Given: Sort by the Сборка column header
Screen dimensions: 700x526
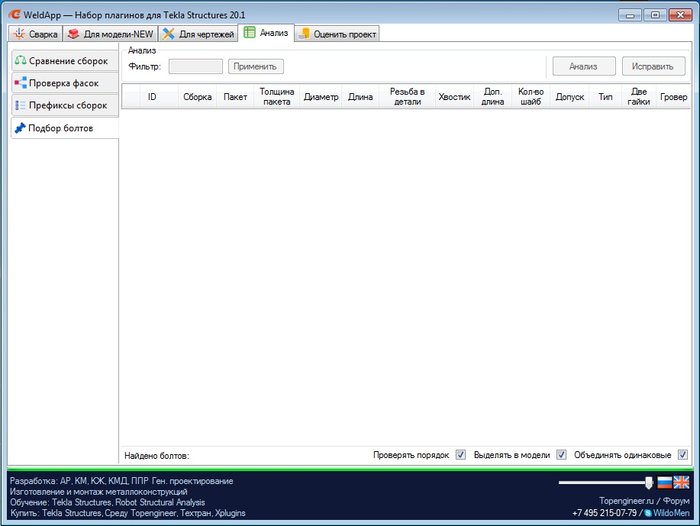Looking at the screenshot, I should pos(197,96).
